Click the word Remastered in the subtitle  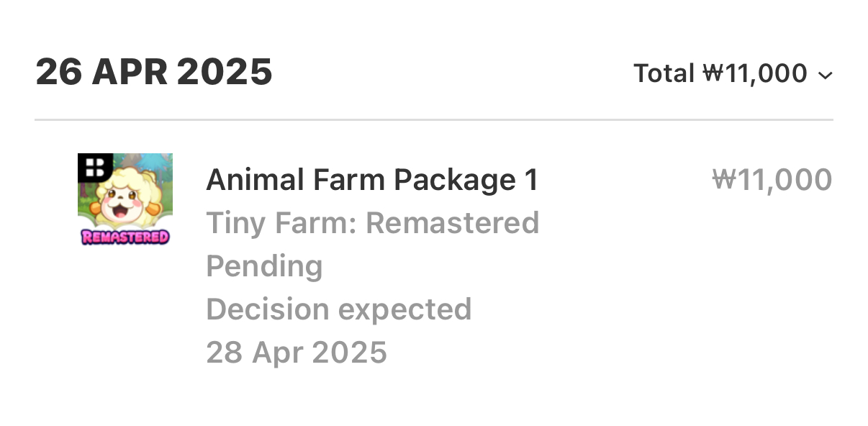point(453,223)
